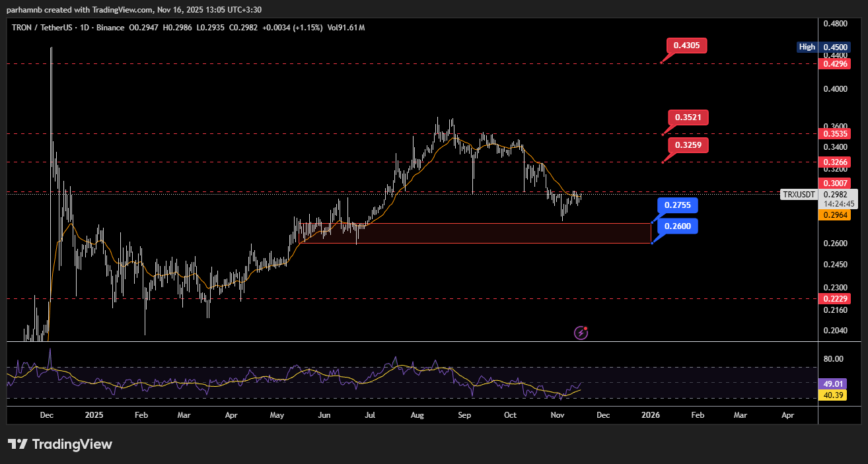Click the blue 0.2755 price callout
This screenshot has height=464, width=868.
677,205
